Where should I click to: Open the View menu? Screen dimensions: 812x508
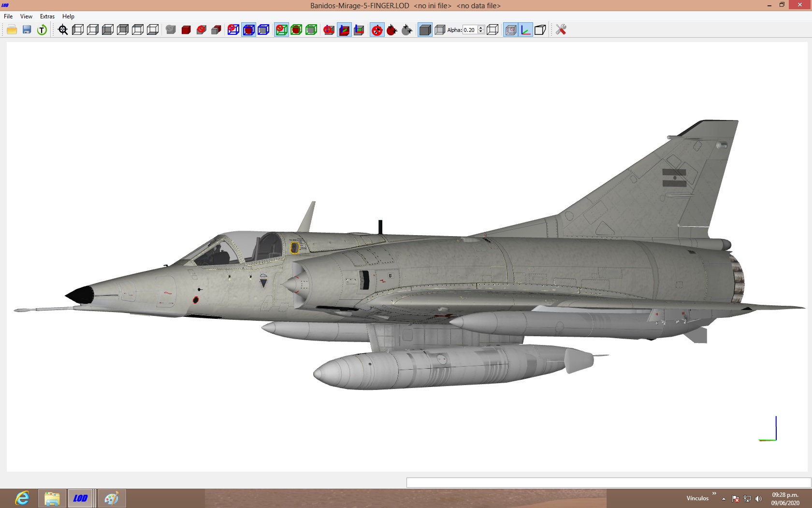pos(26,16)
